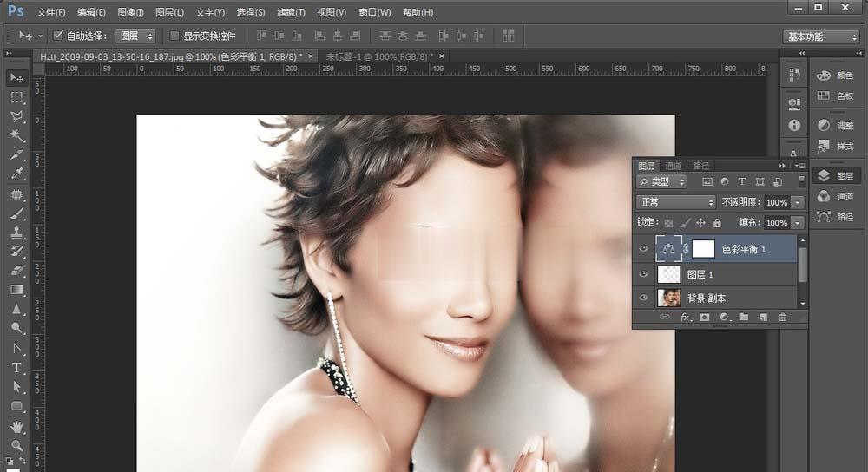Open the 图层 auto-select dropdown
This screenshot has height=472, width=868.
click(135, 36)
